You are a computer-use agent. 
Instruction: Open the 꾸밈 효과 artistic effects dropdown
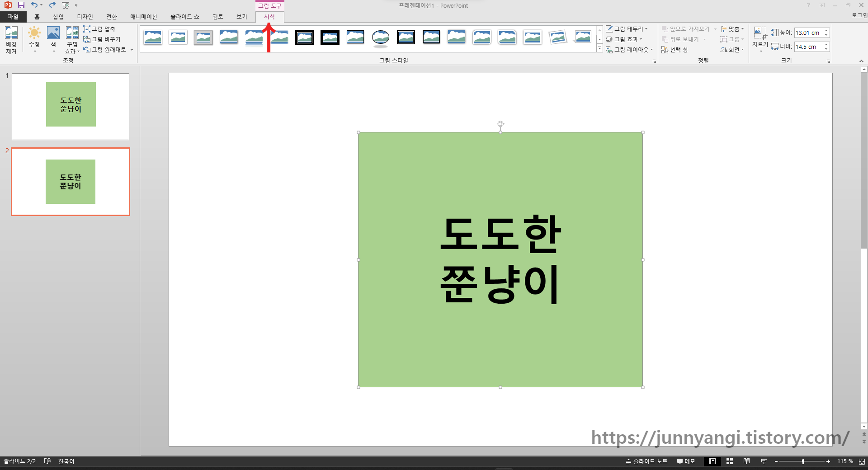coord(72,40)
